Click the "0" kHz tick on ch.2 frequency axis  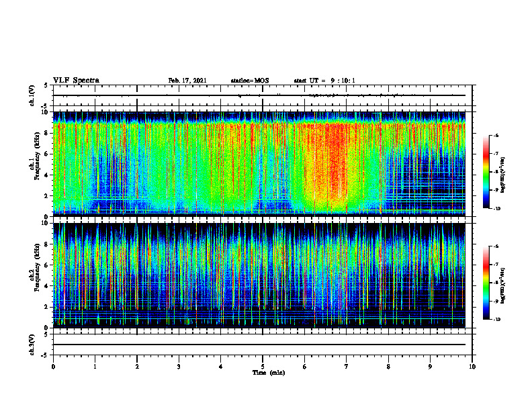(47, 328)
